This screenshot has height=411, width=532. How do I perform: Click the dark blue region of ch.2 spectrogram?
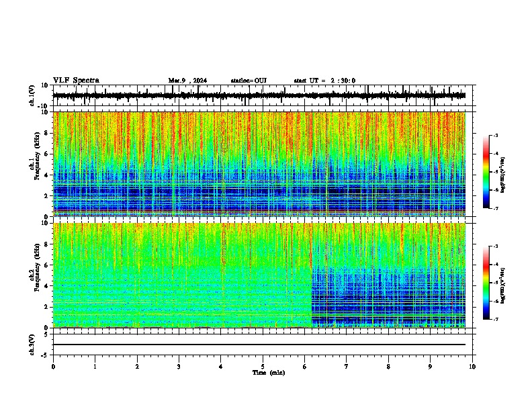[x=388, y=298]
